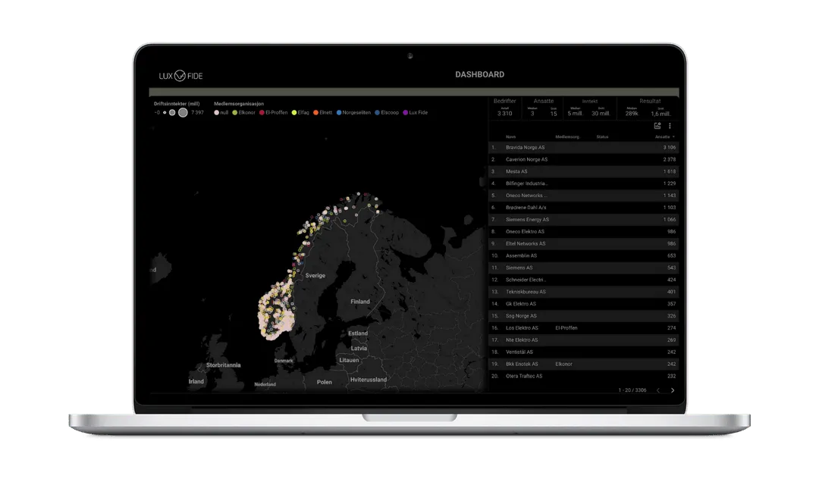Screen dimensions: 819x504
Task: Toggle the Lux Fide legend entry
Action: [416, 112]
